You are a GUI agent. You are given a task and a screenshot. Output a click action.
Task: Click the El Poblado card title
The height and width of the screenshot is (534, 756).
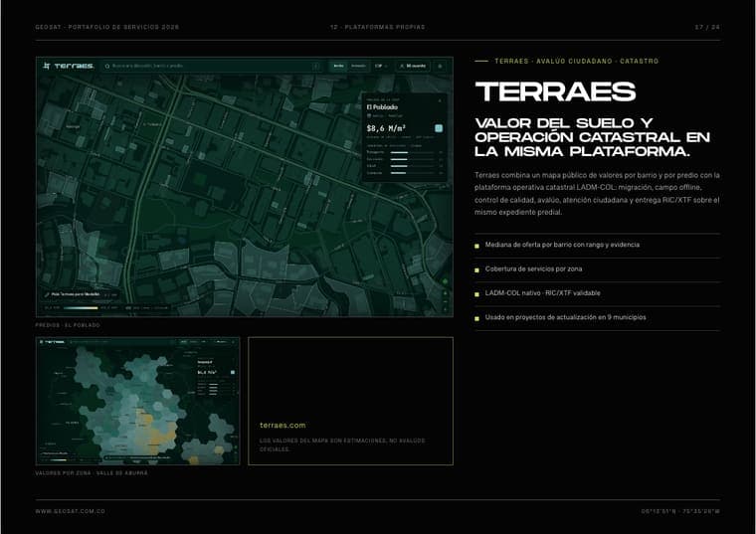click(382, 107)
